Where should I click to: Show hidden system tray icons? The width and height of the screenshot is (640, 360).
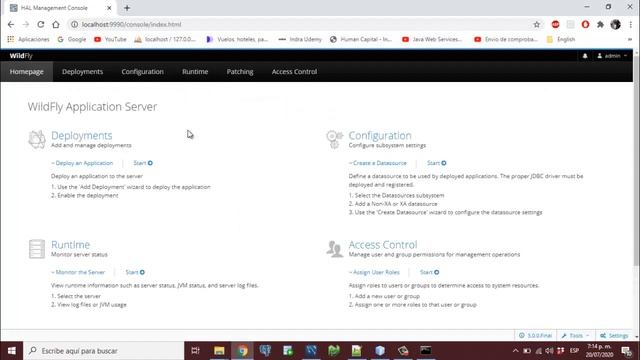(x=516, y=351)
